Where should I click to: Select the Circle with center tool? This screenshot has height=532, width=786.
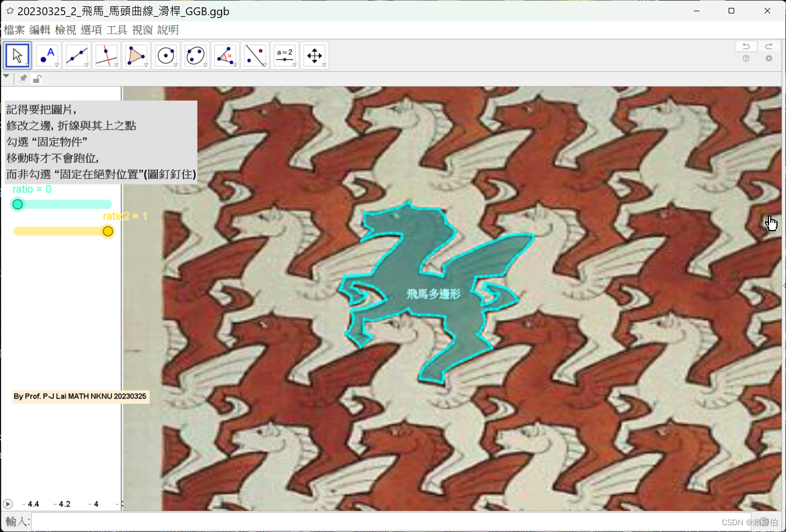(166, 56)
